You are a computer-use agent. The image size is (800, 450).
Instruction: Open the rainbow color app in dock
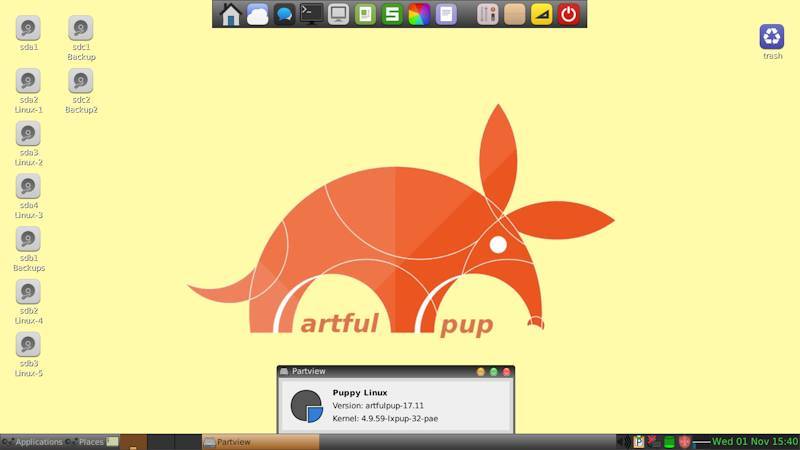pyautogui.click(x=419, y=14)
